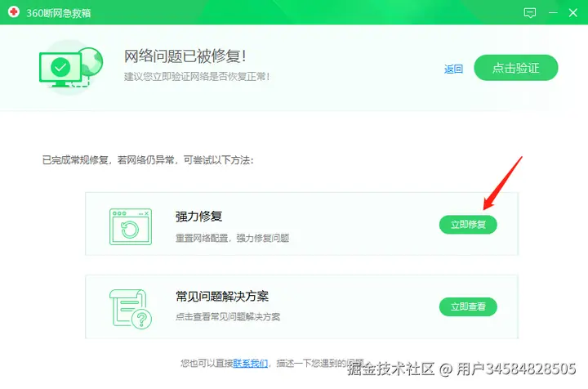588x389 pixels.
Task: Select the 强力修复 title text
Action: pos(198,217)
